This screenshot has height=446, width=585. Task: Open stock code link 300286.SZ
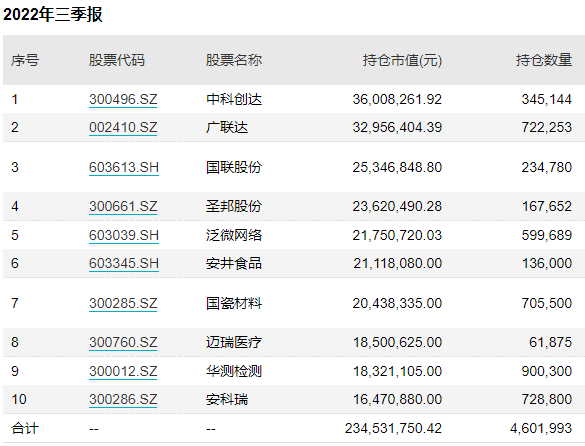[x=123, y=400]
